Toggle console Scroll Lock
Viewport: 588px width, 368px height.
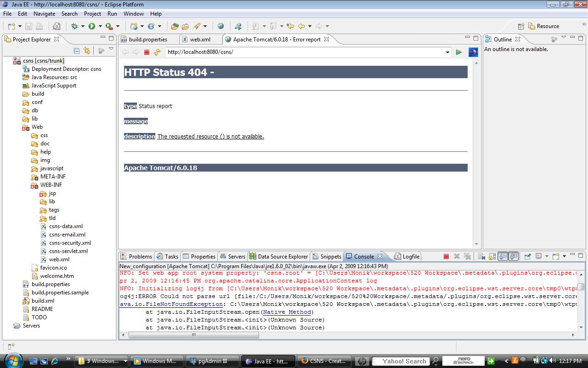pyautogui.click(x=492, y=256)
